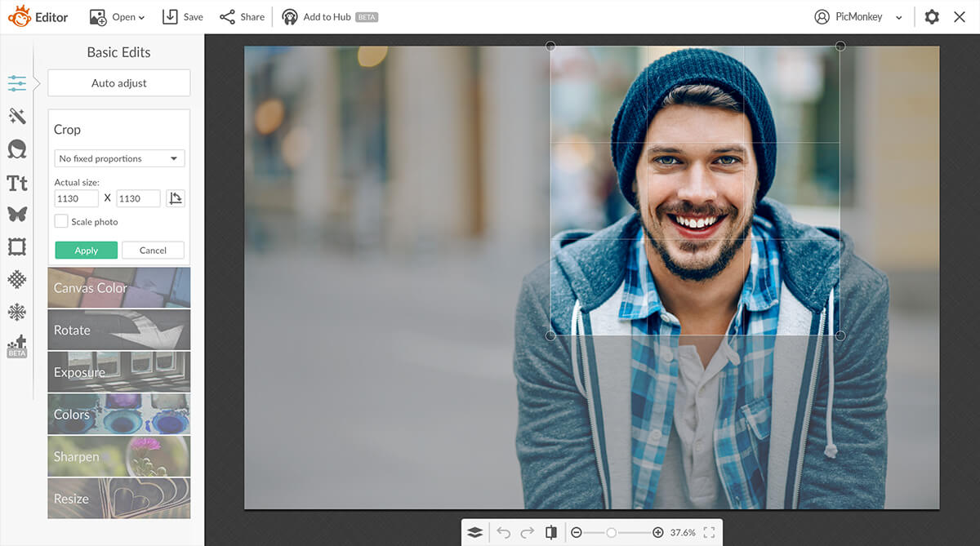The height and width of the screenshot is (546, 980).
Task: Open the Themes snowflake panel
Action: click(16, 312)
